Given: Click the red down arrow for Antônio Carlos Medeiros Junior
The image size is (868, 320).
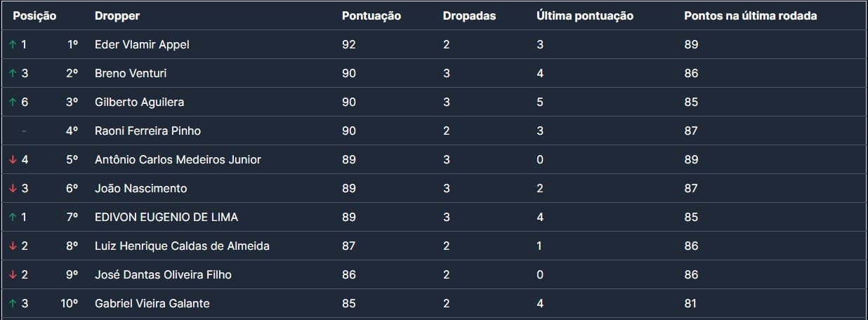Looking at the screenshot, I should pyautogui.click(x=12, y=160).
